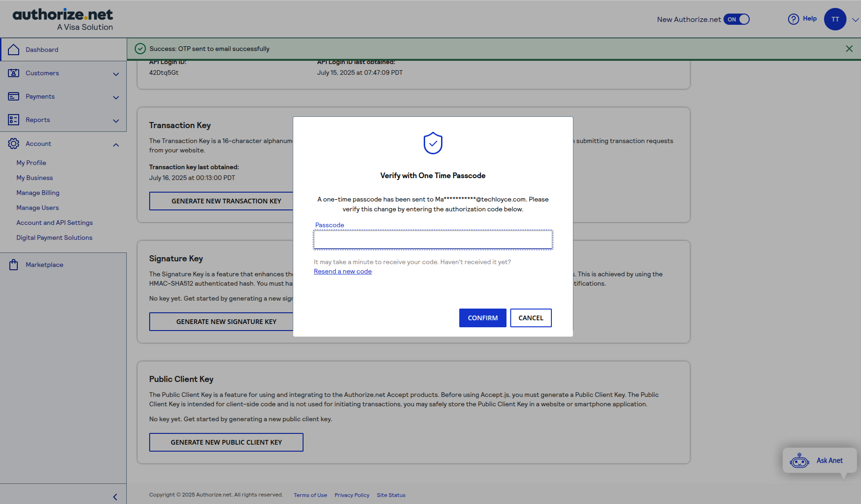Screen dimensions: 861x504
Task: Expand the Customers menu chevron
Action: [x=116, y=74]
